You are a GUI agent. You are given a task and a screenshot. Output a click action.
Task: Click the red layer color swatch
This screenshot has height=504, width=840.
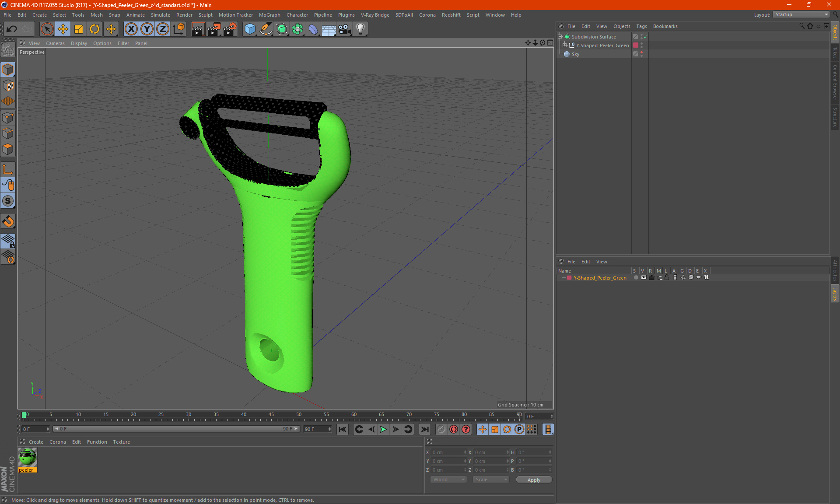point(569,278)
